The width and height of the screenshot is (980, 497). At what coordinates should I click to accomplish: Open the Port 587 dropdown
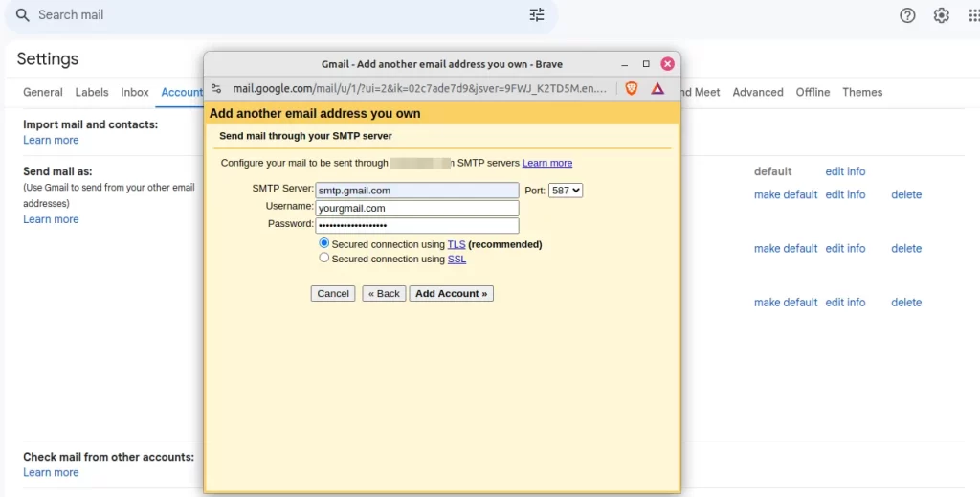click(x=566, y=190)
